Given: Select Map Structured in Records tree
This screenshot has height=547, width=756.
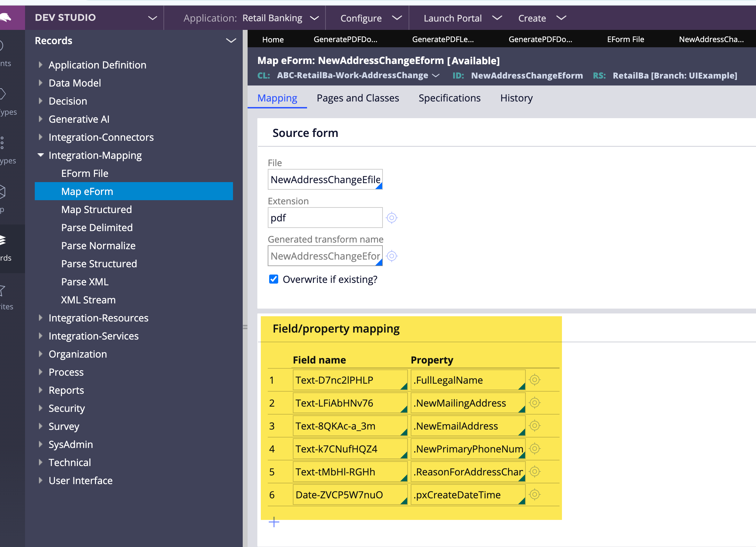Looking at the screenshot, I should coord(97,209).
